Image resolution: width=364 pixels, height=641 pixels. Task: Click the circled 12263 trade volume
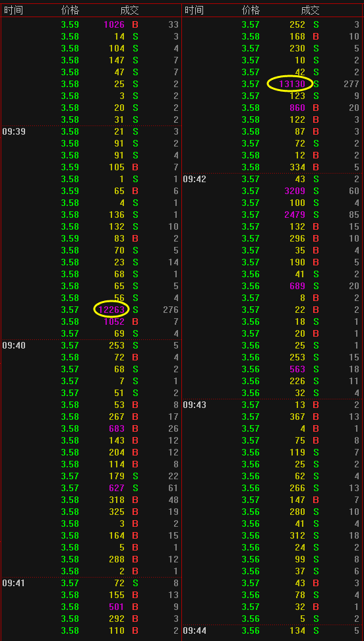[x=111, y=310]
